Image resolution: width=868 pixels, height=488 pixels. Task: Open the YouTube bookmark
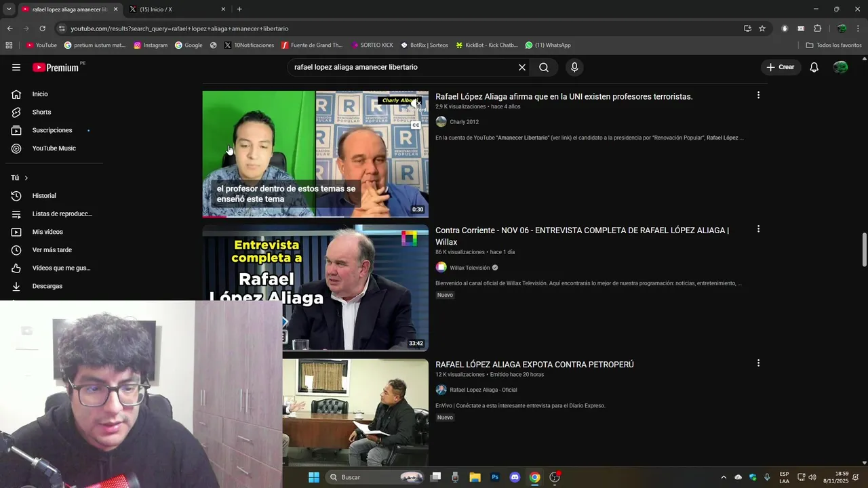pyautogui.click(x=42, y=45)
